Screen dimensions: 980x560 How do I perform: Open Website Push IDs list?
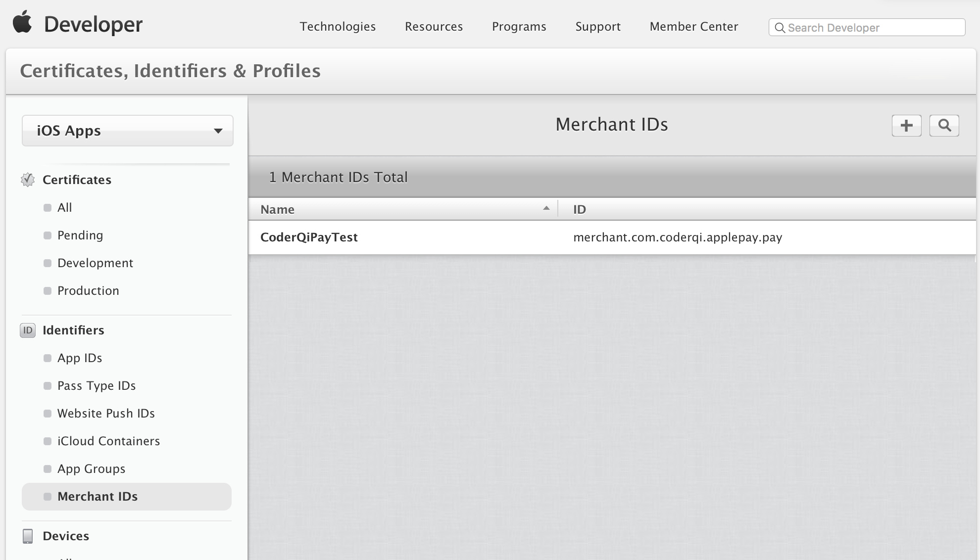(x=106, y=413)
